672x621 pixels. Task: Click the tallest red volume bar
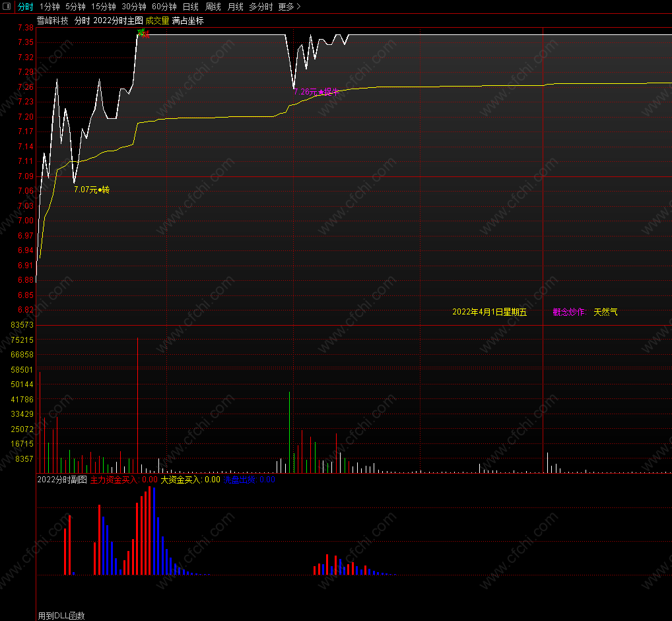coord(137,405)
